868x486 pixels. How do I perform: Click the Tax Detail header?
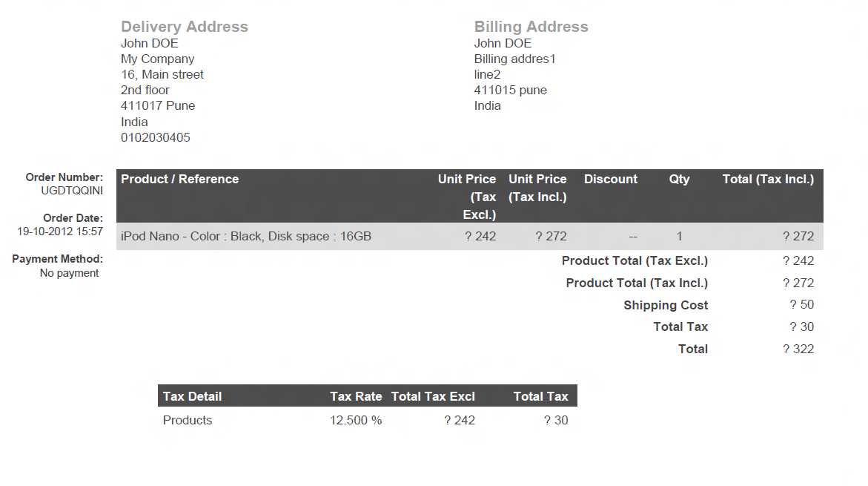point(192,396)
